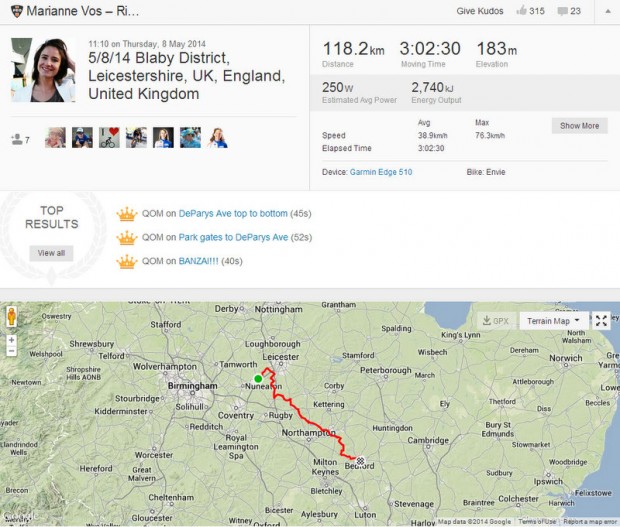Collapse the header with the up arrow
The image size is (620, 527).
click(605, 11)
